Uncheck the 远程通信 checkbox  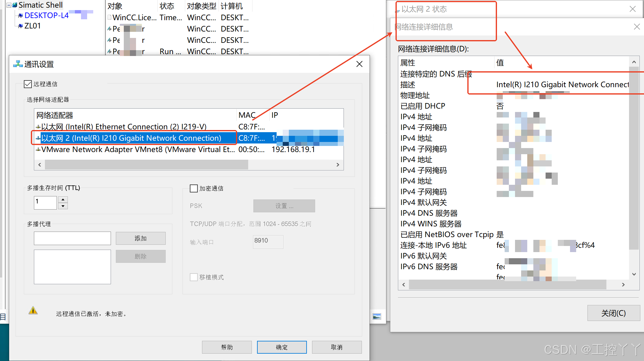pyautogui.click(x=28, y=84)
